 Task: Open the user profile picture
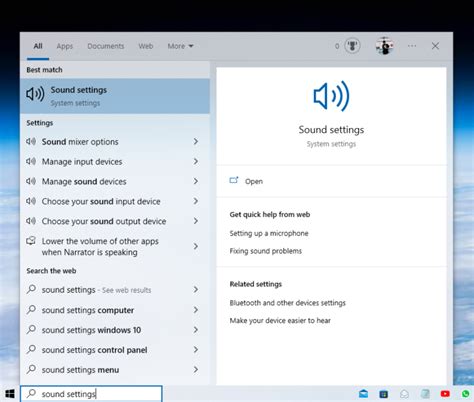pos(385,46)
